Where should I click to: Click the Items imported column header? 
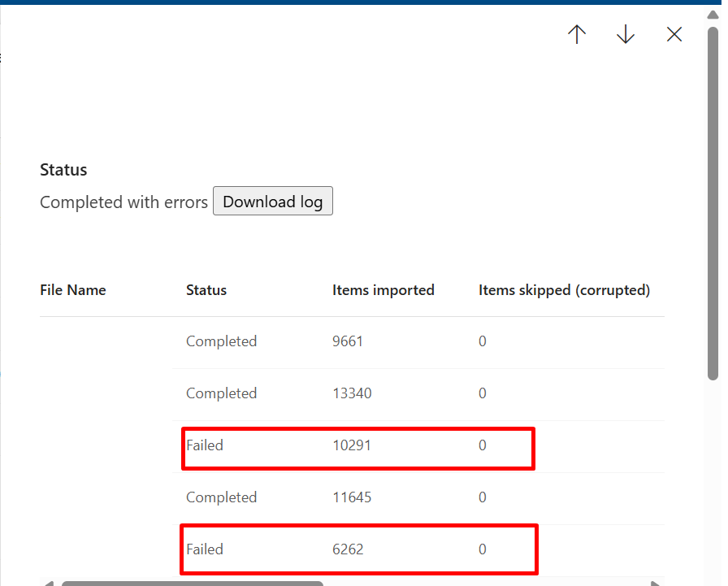click(383, 290)
